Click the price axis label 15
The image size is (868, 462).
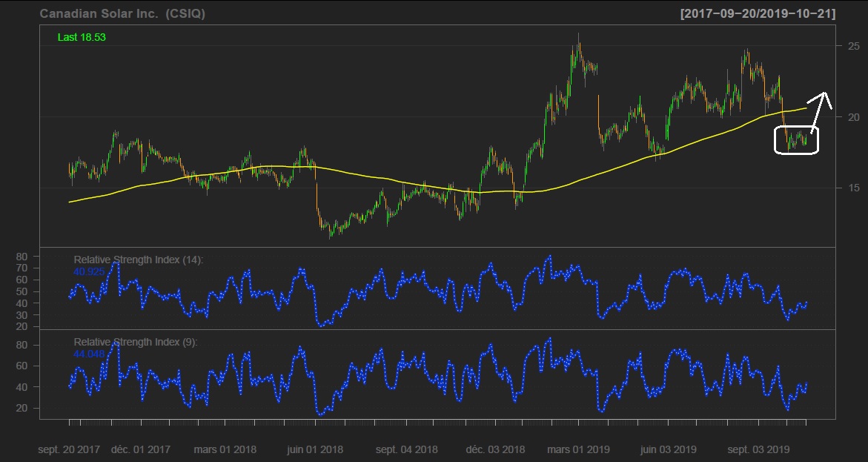pos(854,188)
